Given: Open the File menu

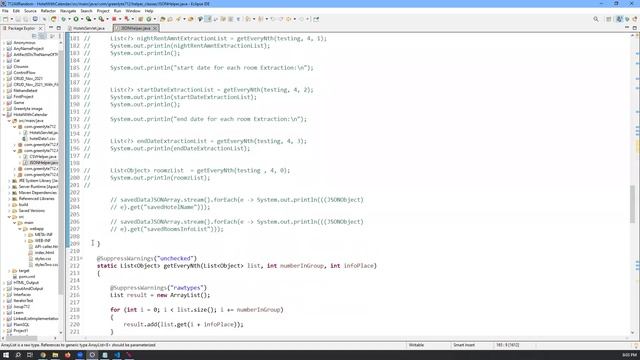Looking at the screenshot, I should click(x=5, y=11).
